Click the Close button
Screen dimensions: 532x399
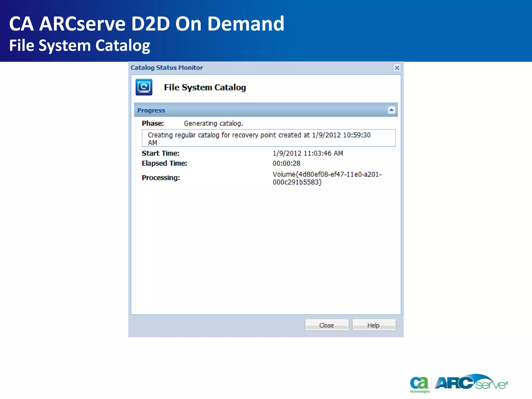click(327, 325)
